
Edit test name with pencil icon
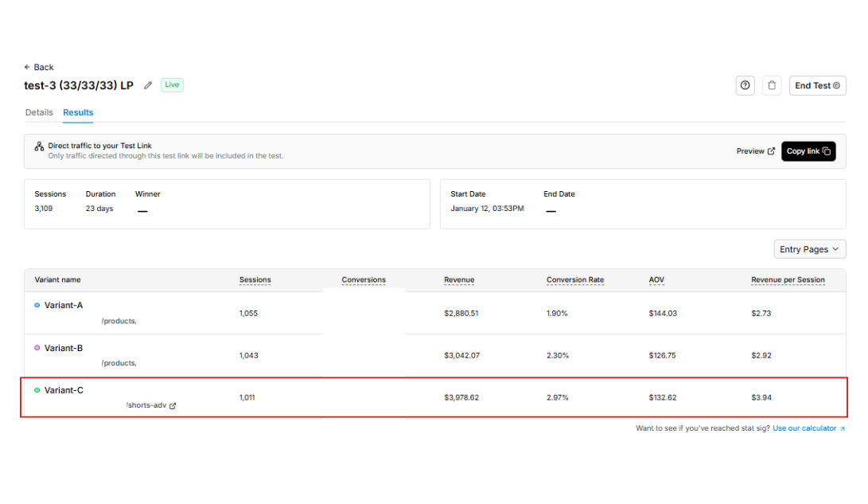point(148,85)
